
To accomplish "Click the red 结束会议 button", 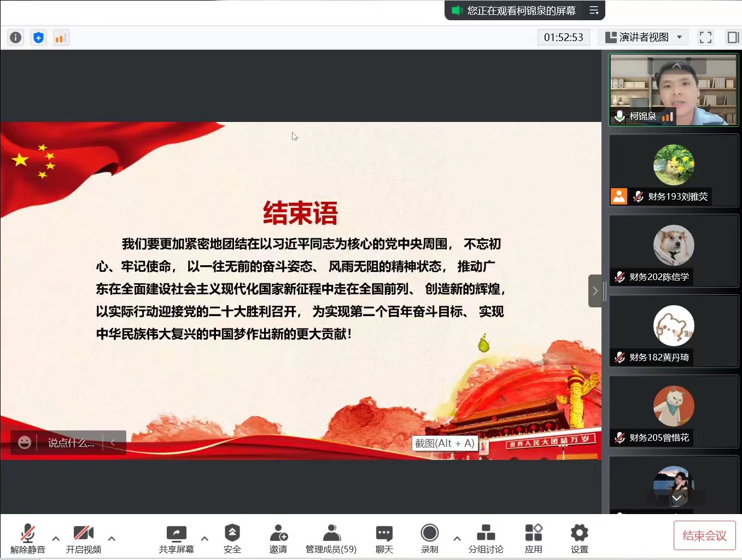I will [704, 535].
